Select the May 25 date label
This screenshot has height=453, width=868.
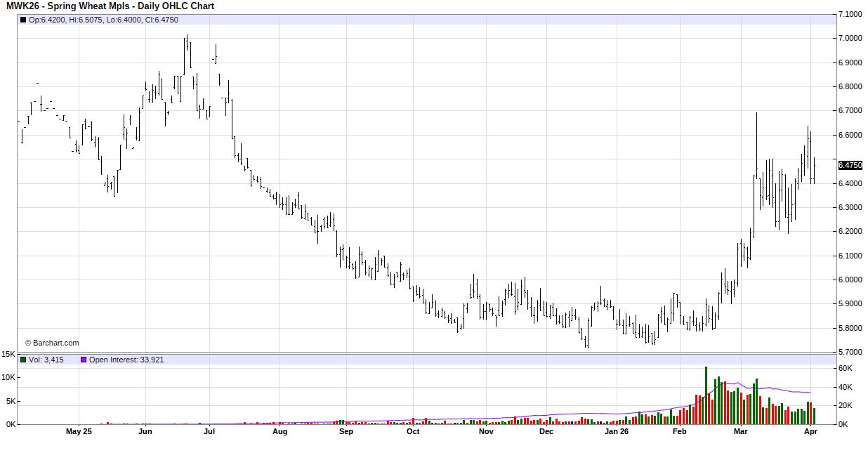pyautogui.click(x=79, y=432)
